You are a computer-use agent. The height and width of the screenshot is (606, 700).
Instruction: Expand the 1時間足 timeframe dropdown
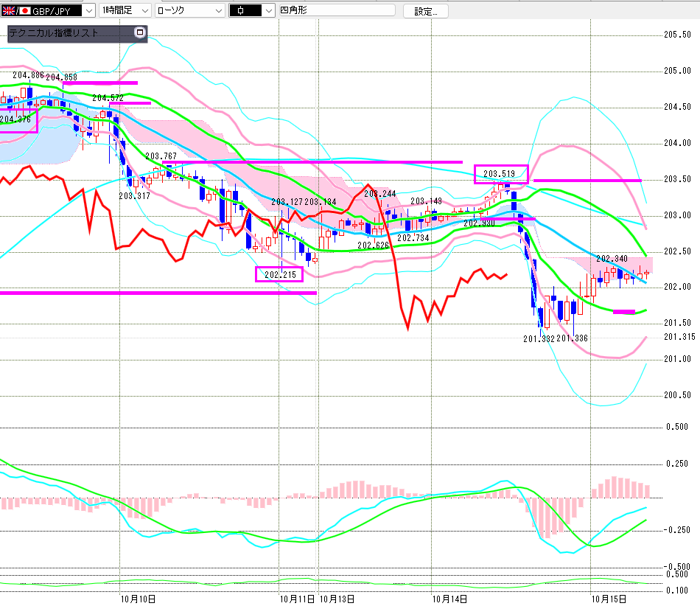click(x=144, y=11)
